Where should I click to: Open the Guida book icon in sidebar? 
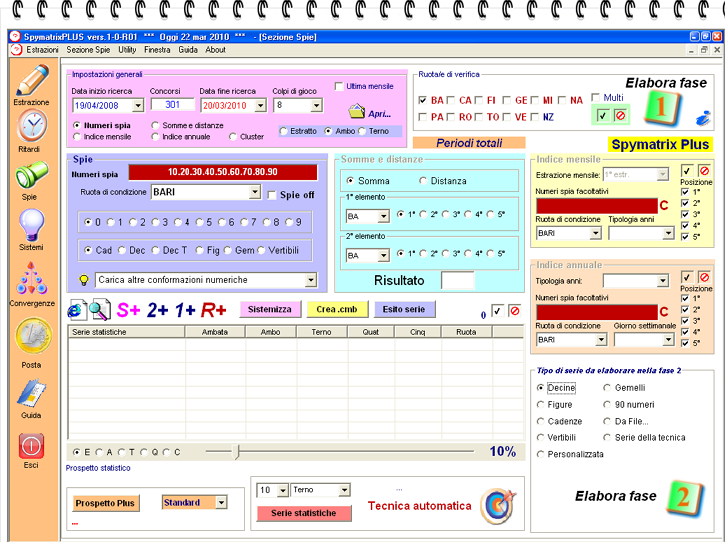click(32, 394)
